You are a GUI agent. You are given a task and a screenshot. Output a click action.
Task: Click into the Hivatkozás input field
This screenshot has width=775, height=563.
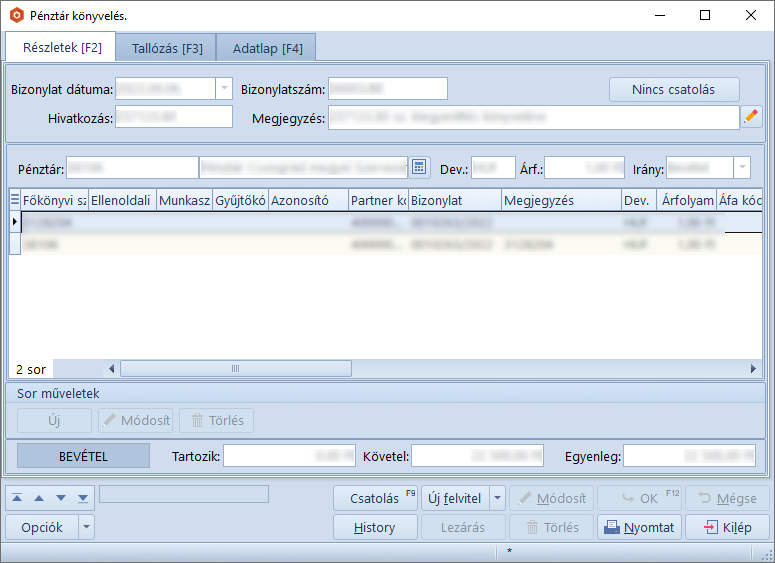174,117
